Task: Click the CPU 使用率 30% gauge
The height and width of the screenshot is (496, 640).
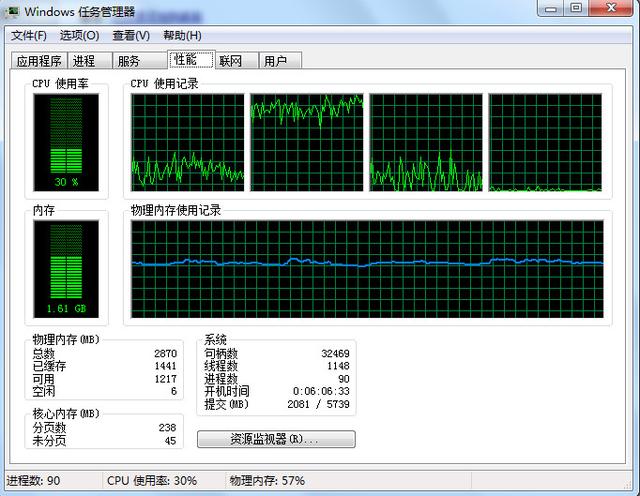Action: [66, 142]
